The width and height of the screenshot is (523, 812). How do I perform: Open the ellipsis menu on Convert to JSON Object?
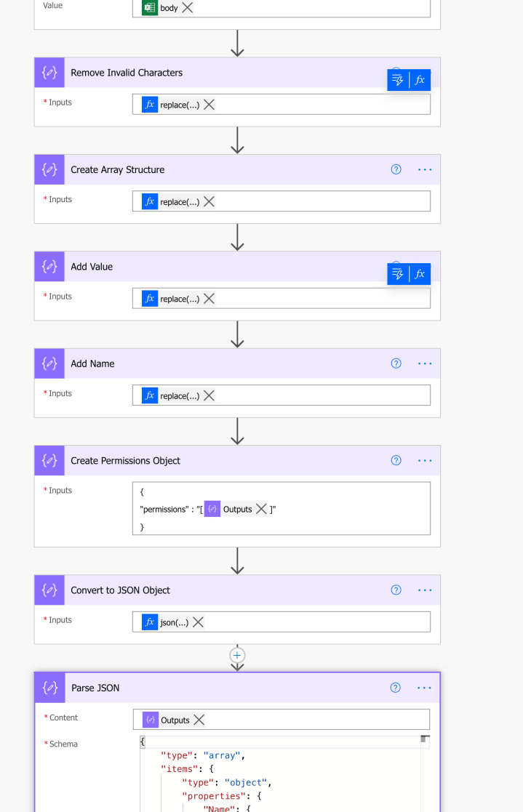pyautogui.click(x=424, y=590)
